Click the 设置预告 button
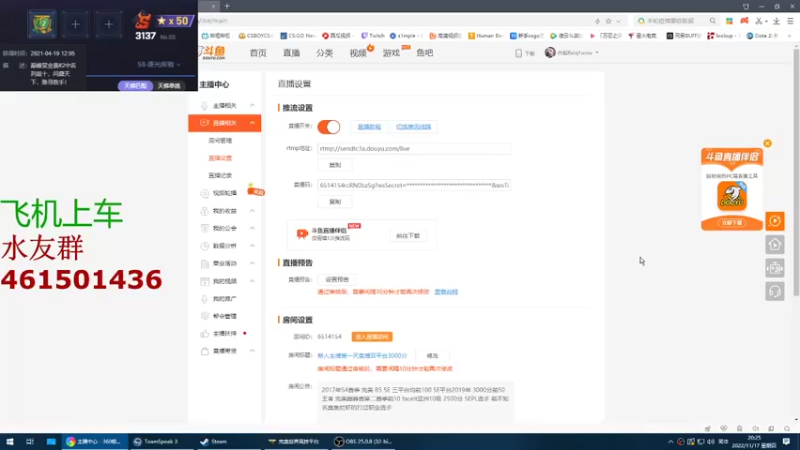 click(337, 280)
